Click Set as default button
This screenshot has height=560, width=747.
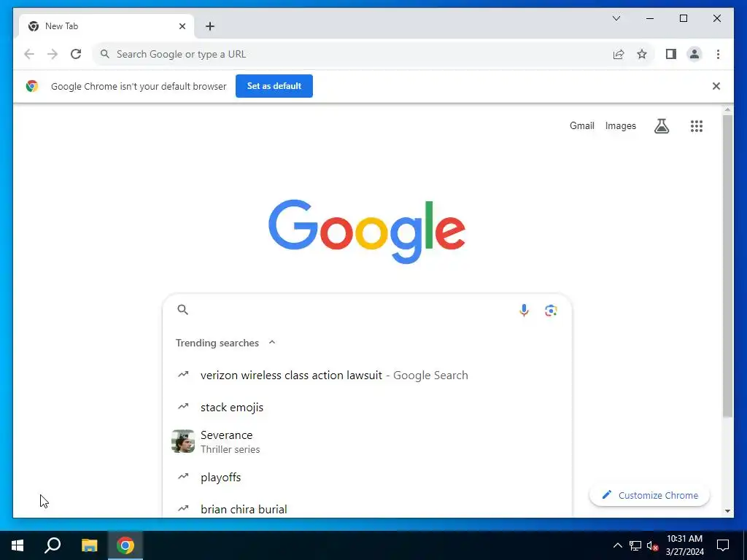click(274, 86)
